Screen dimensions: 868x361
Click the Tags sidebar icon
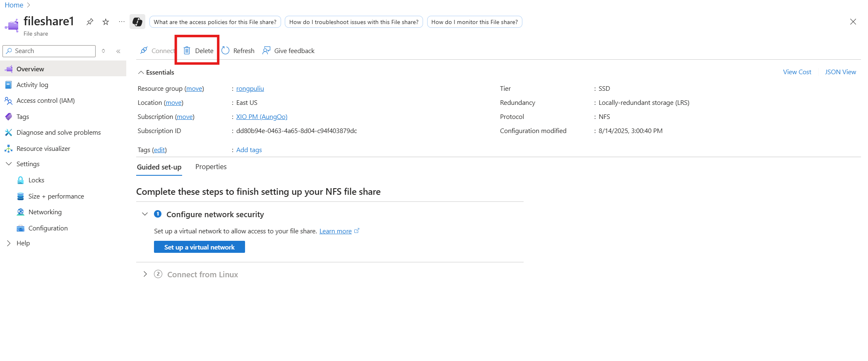click(8, 117)
